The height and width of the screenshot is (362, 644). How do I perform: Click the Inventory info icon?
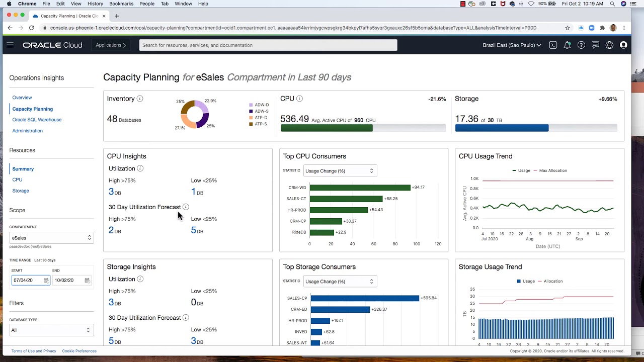[x=140, y=99]
